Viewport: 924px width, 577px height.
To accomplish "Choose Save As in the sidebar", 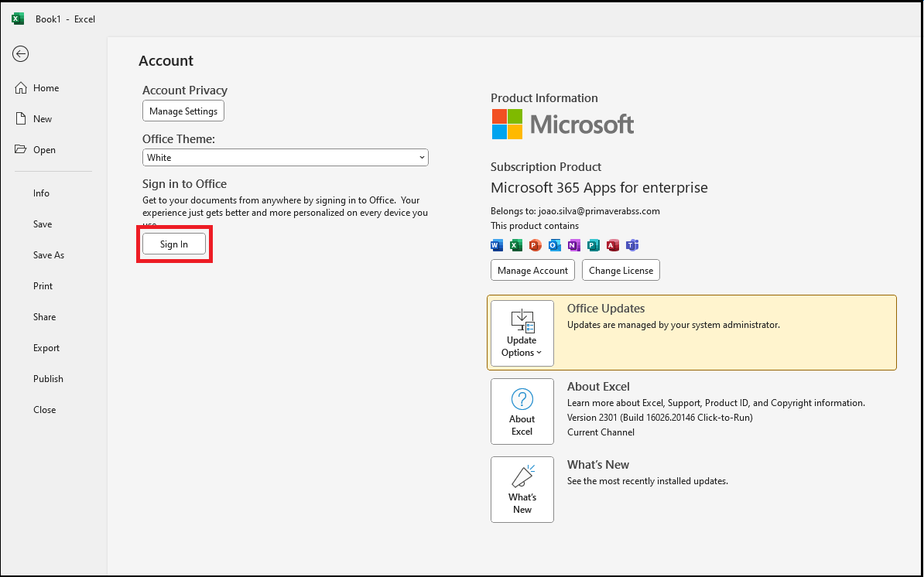I will (49, 255).
